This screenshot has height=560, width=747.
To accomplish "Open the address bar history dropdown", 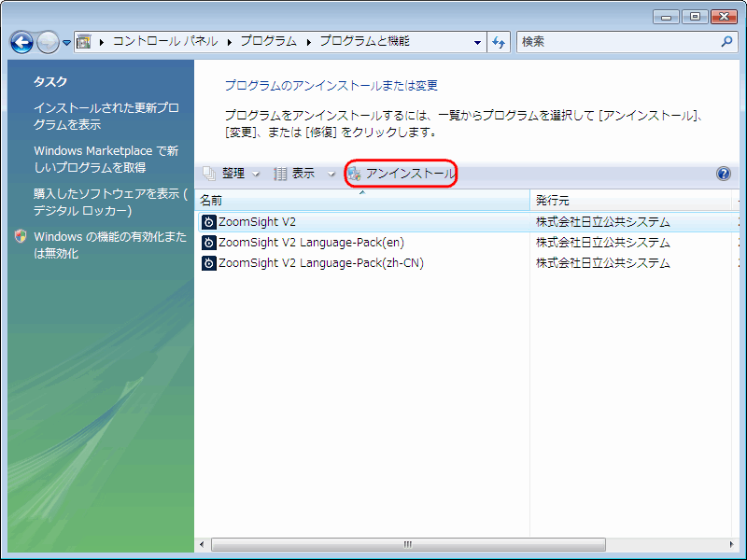I will (x=477, y=42).
